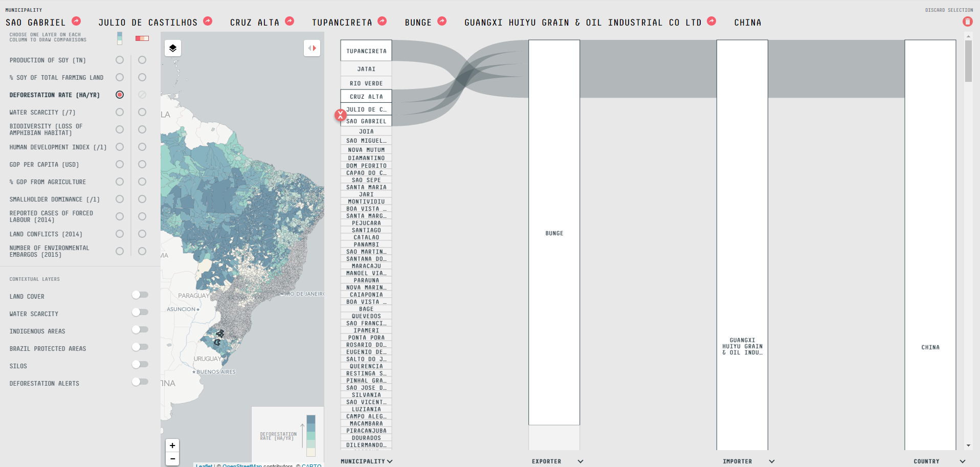This screenshot has height=467, width=980.
Task: Remove Sao Gabriel node with red X
Action: 340,115
